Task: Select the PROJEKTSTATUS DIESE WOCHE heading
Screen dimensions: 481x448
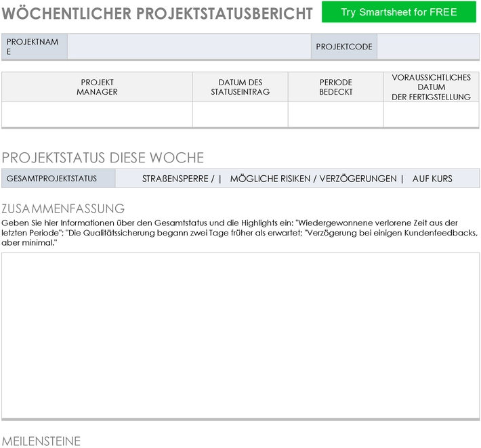Action: pyautogui.click(x=103, y=158)
